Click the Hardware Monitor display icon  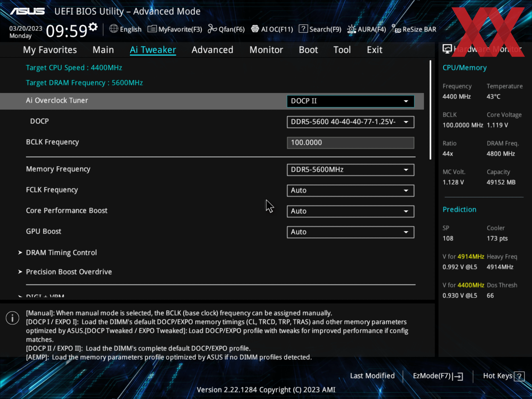pyautogui.click(x=447, y=49)
